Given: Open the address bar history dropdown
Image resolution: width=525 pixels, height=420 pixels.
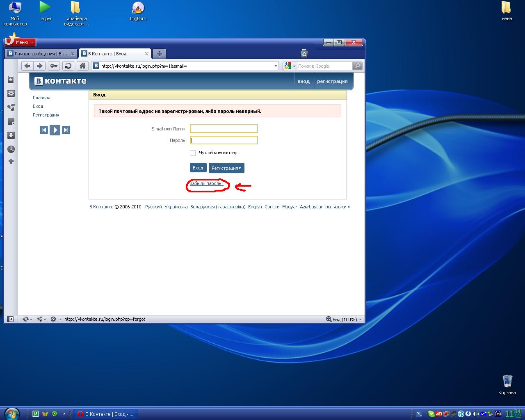Looking at the screenshot, I should click(x=276, y=66).
